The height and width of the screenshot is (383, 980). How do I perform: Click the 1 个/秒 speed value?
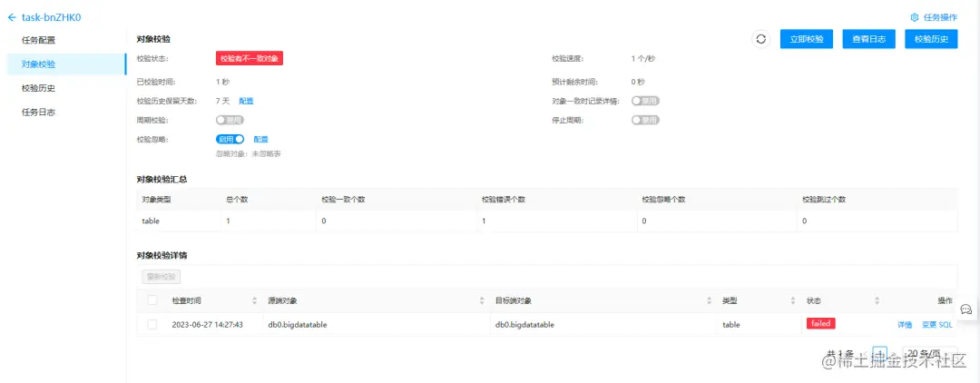click(643, 58)
